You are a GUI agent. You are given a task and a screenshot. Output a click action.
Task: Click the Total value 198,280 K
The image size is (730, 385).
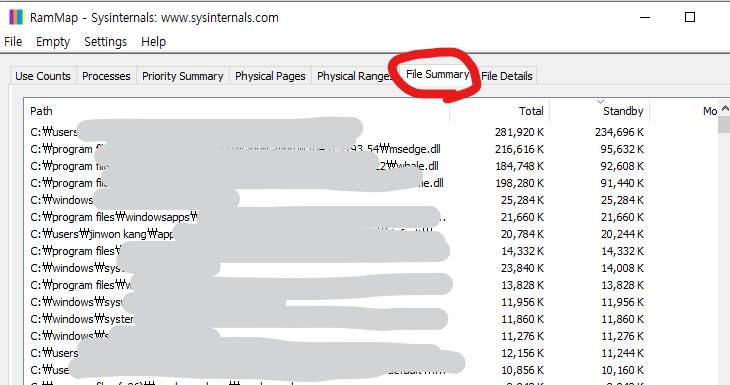point(519,183)
